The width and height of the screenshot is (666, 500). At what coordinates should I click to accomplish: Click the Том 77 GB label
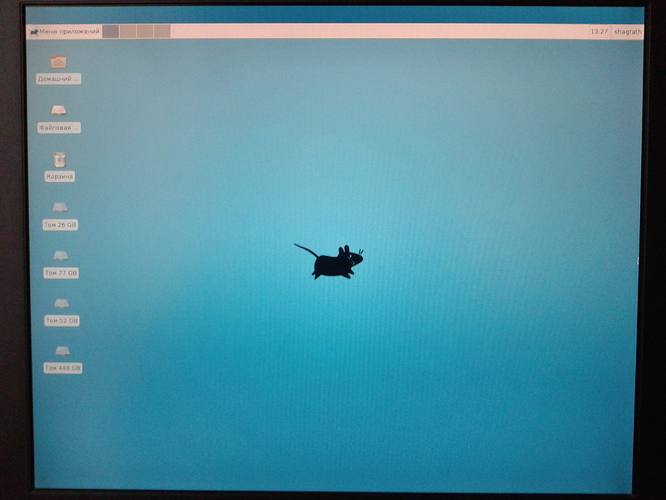click(61, 273)
